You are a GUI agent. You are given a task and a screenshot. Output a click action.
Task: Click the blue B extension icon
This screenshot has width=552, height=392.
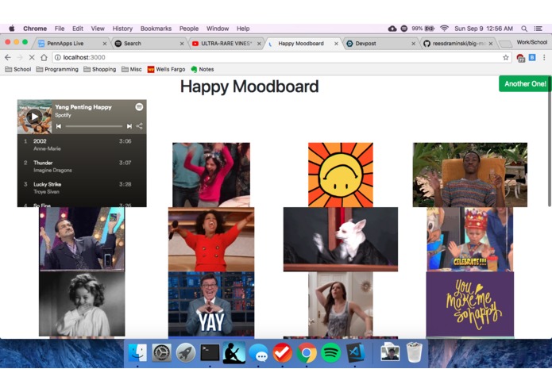[x=532, y=57]
